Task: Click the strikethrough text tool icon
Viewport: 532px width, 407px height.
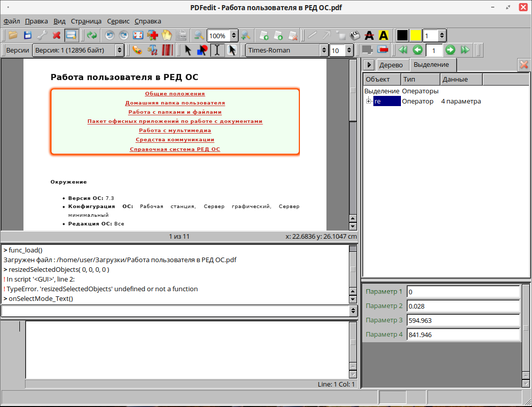Action: coord(369,35)
